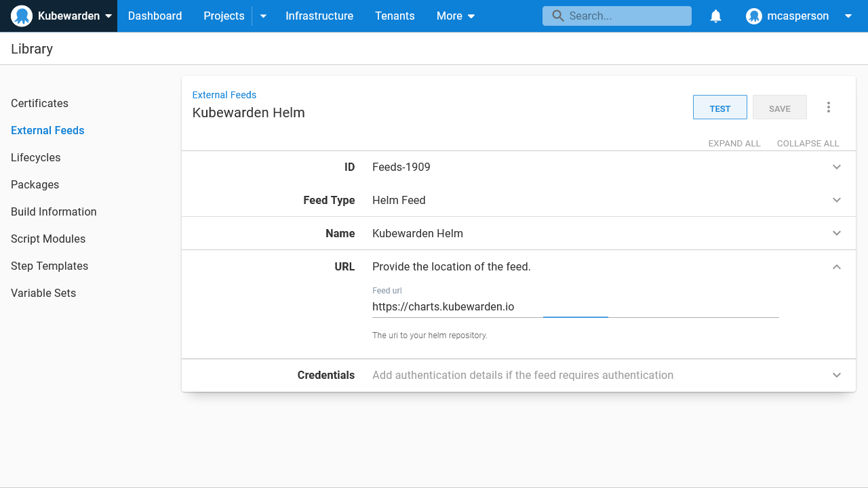Click the TEST button
Image resolution: width=868 pixels, height=488 pixels.
coord(719,107)
